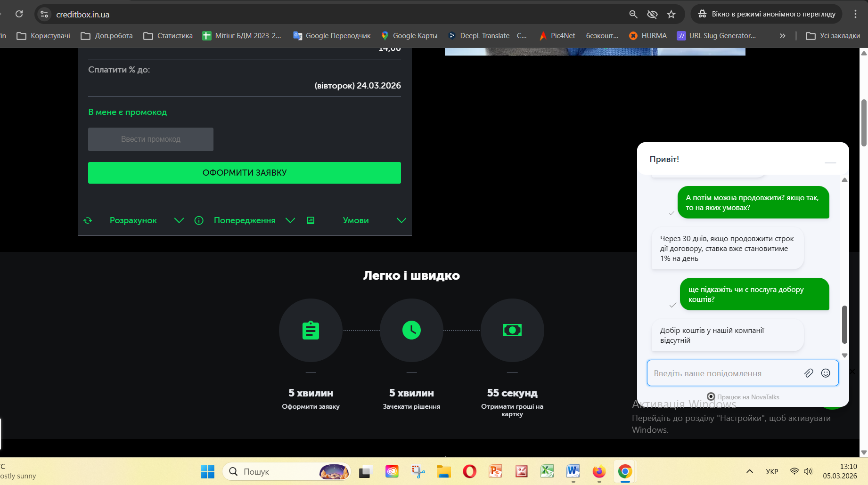Open the Статистика bookmarks folder
The image size is (868, 485).
click(x=168, y=36)
